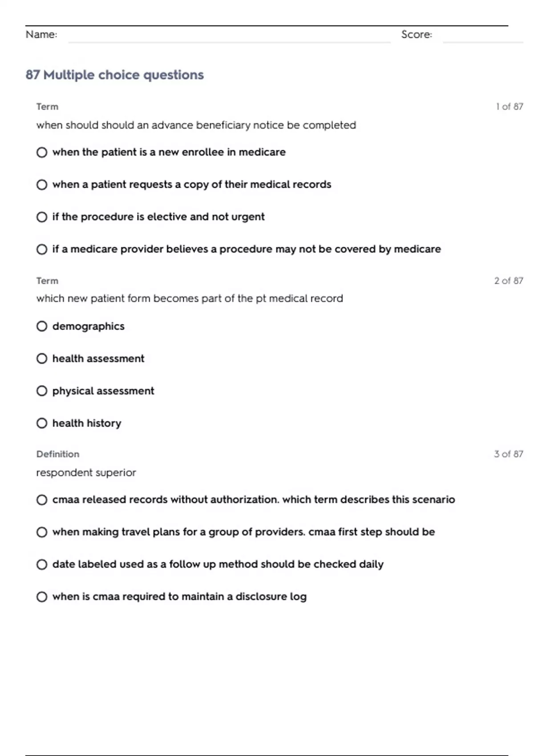This screenshot has height=756, width=534.
Task: Choose 'when a patient requests a copy' option
Action: click(42, 185)
